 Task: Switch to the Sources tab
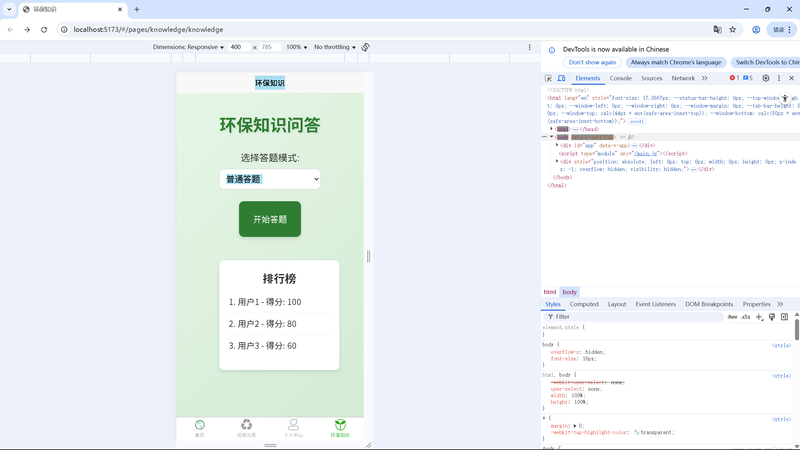652,78
